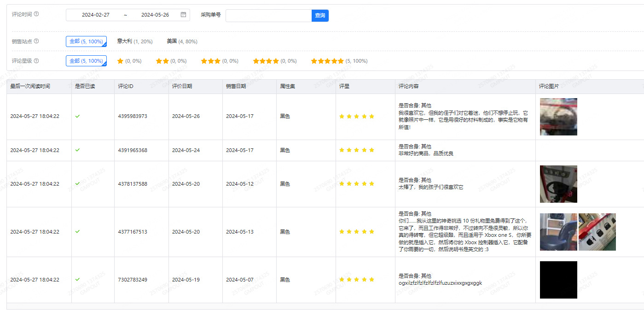Filter by two-star reviews
644x311 pixels.
click(x=171, y=61)
